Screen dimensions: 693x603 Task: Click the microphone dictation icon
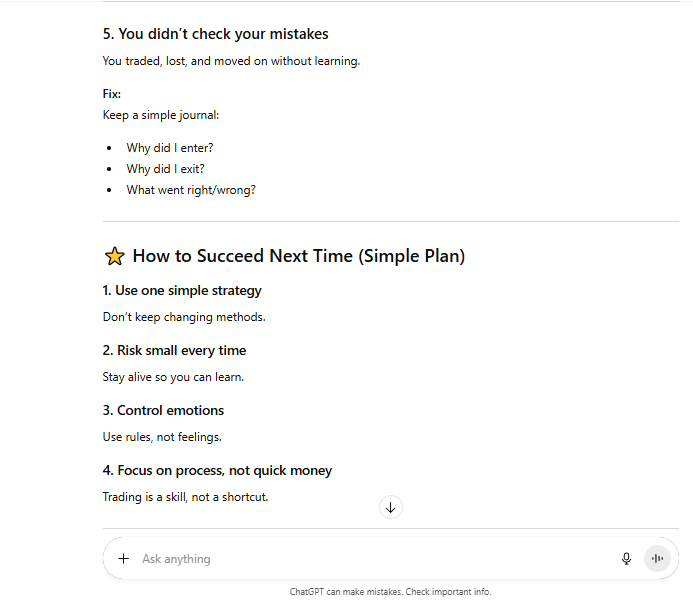(626, 559)
